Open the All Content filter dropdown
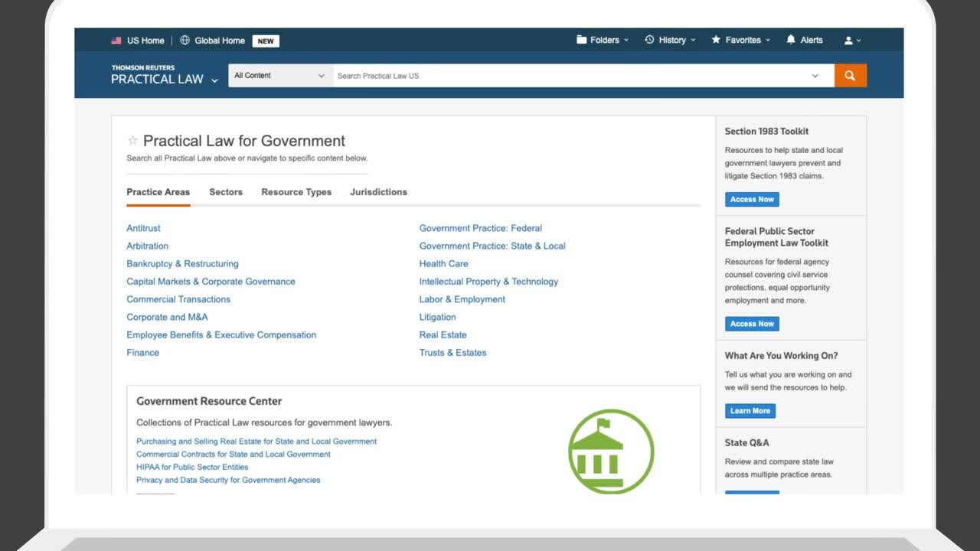This screenshot has width=980, height=551. pyautogui.click(x=280, y=76)
